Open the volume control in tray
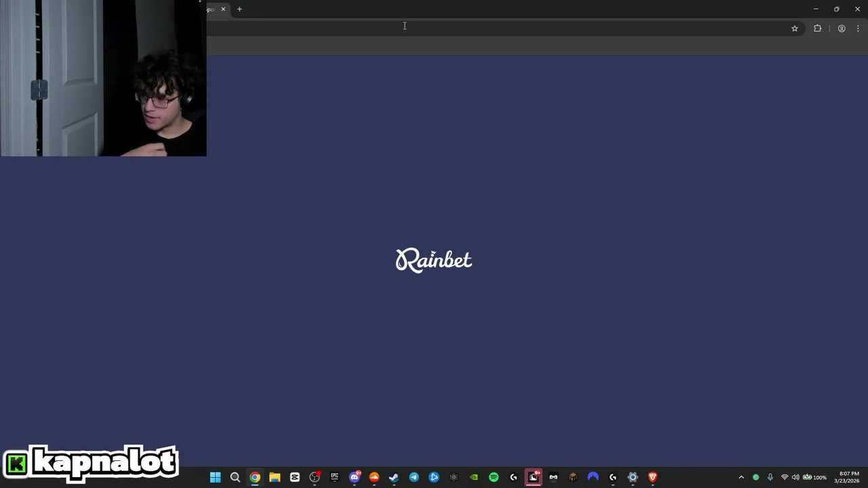This screenshot has height=488, width=868. [795, 477]
